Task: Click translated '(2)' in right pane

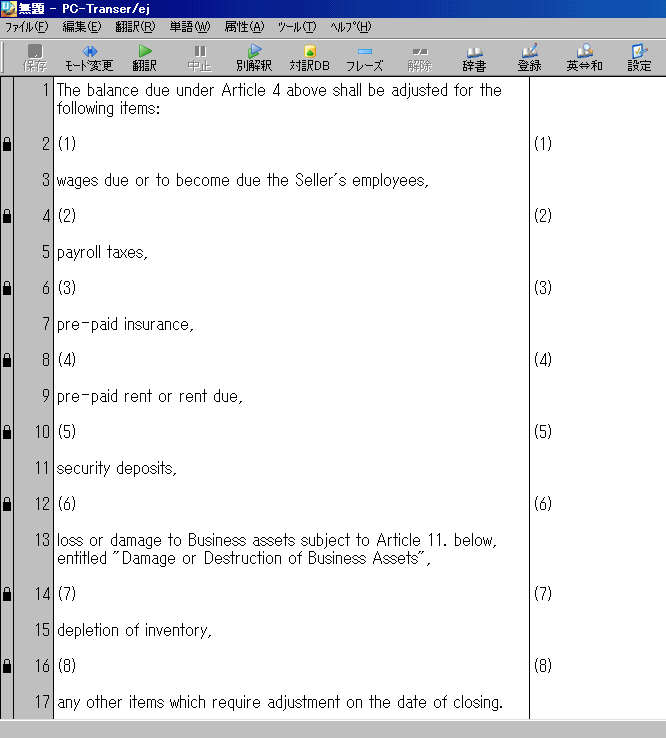Action: [x=543, y=216]
